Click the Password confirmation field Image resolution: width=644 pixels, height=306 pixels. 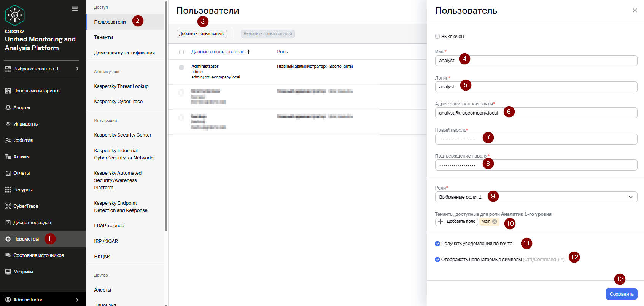tap(536, 165)
